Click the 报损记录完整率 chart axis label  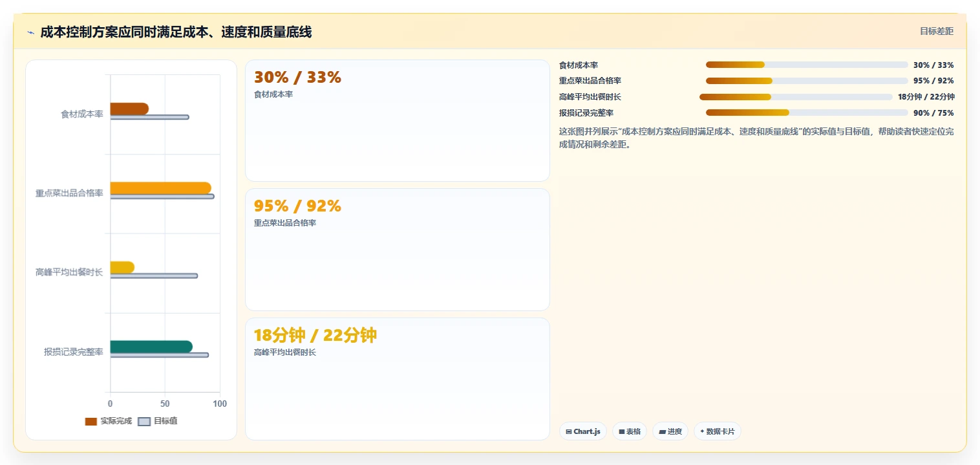coord(74,352)
